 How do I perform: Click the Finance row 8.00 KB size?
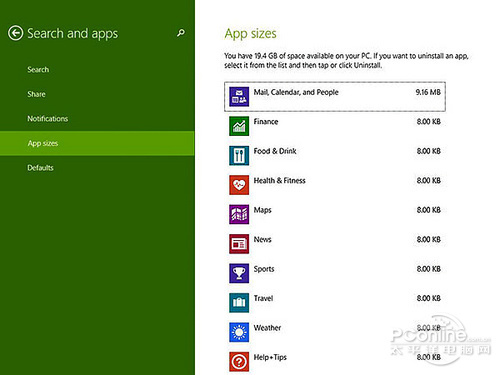(429, 122)
